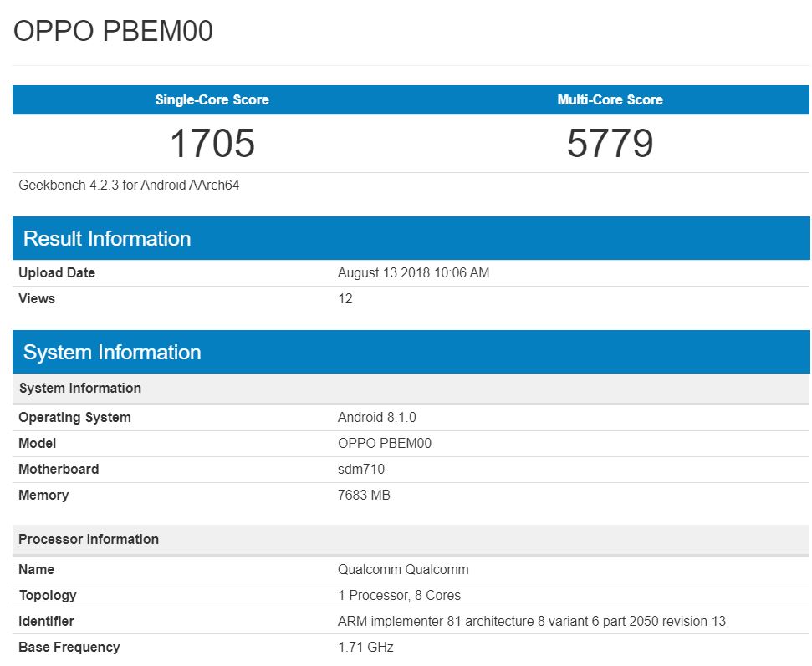Click the multi-core score value 5779
Image resolution: width=812 pixels, height=666 pixels.
pyautogui.click(x=610, y=144)
